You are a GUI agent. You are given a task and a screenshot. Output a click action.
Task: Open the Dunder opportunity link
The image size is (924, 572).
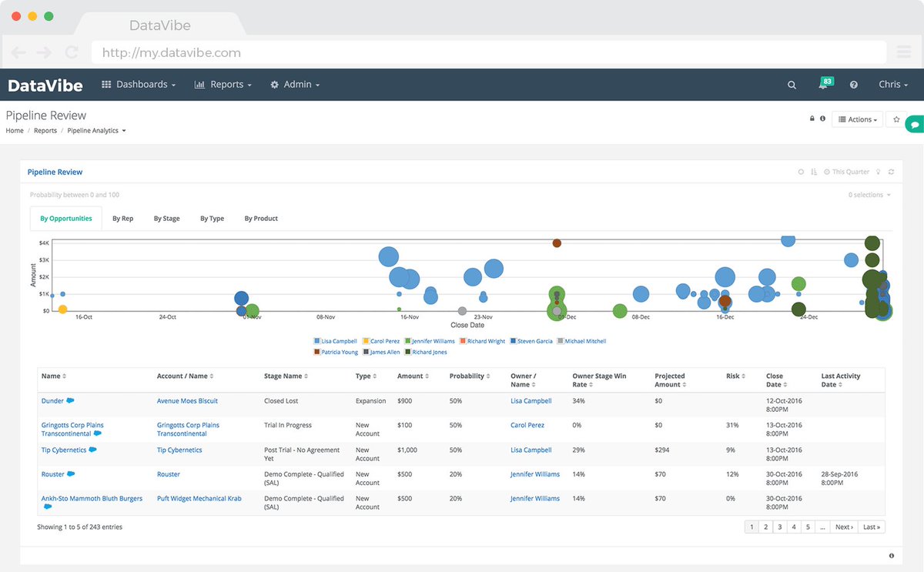click(x=52, y=401)
